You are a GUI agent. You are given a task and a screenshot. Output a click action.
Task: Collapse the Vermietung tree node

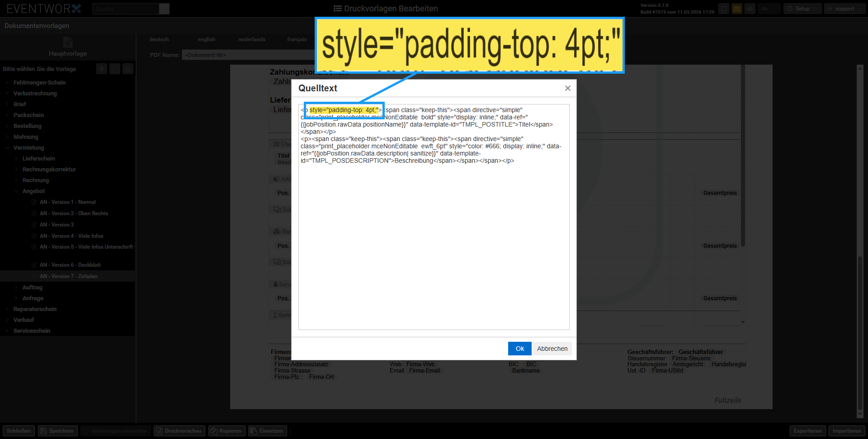click(7, 148)
